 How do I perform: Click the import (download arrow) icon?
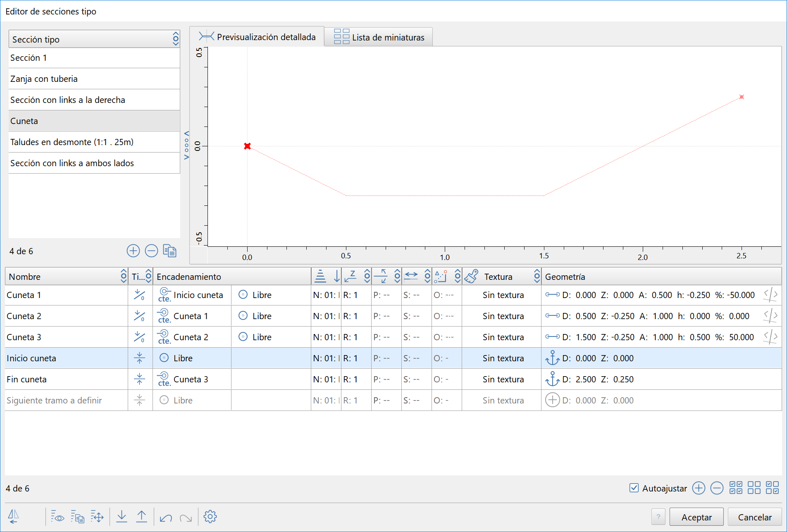[x=122, y=516]
